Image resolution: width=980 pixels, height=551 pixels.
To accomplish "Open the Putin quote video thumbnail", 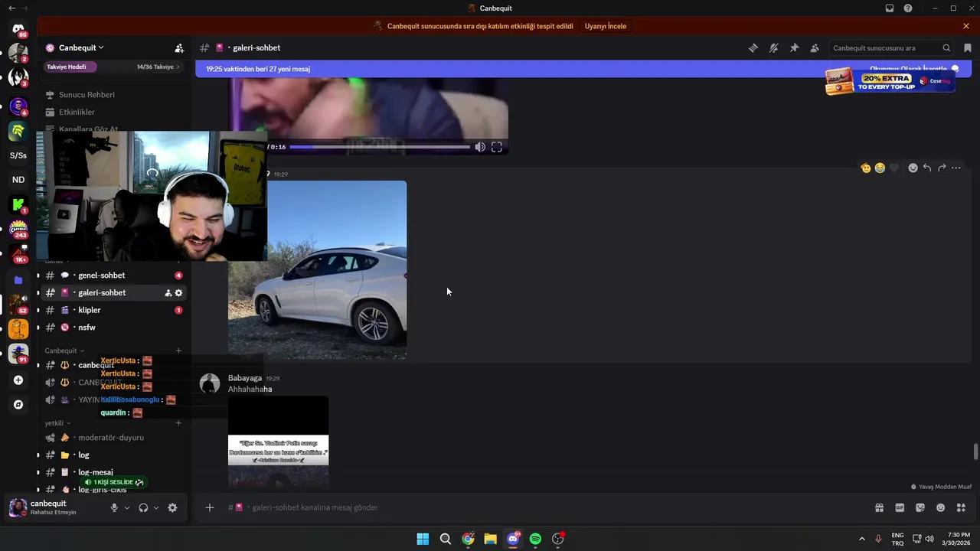I will (x=278, y=442).
